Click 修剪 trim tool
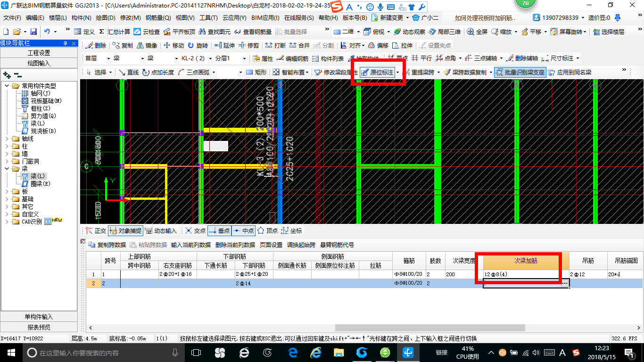This screenshot has width=644, height=362. click(248, 45)
